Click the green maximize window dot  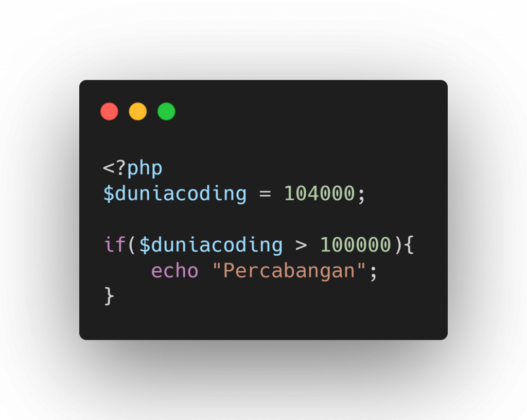166,112
